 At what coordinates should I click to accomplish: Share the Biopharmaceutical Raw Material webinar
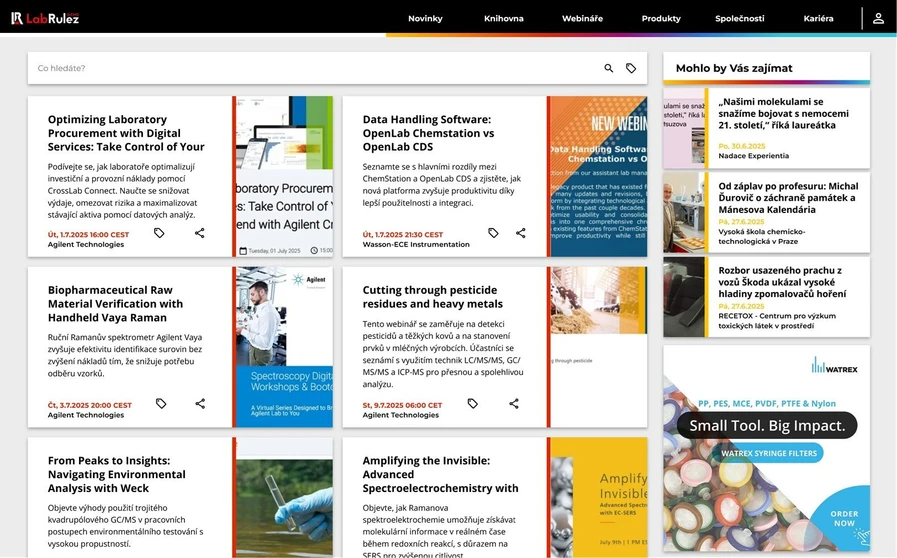coord(200,404)
